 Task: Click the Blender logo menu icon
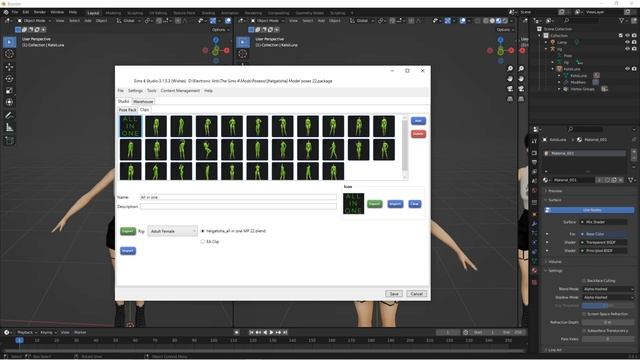click(x=6, y=12)
